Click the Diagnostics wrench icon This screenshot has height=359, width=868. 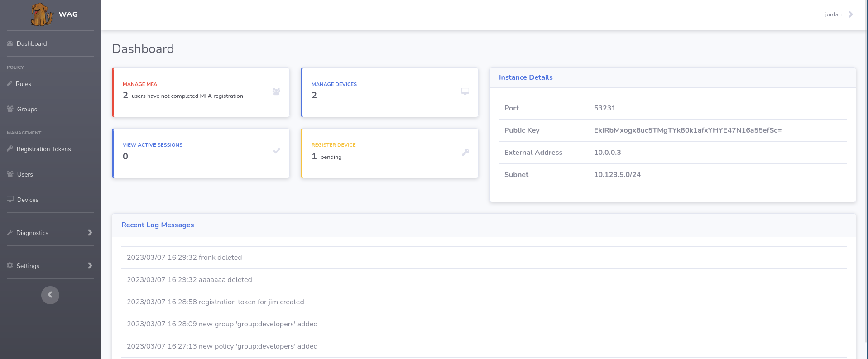pos(10,233)
